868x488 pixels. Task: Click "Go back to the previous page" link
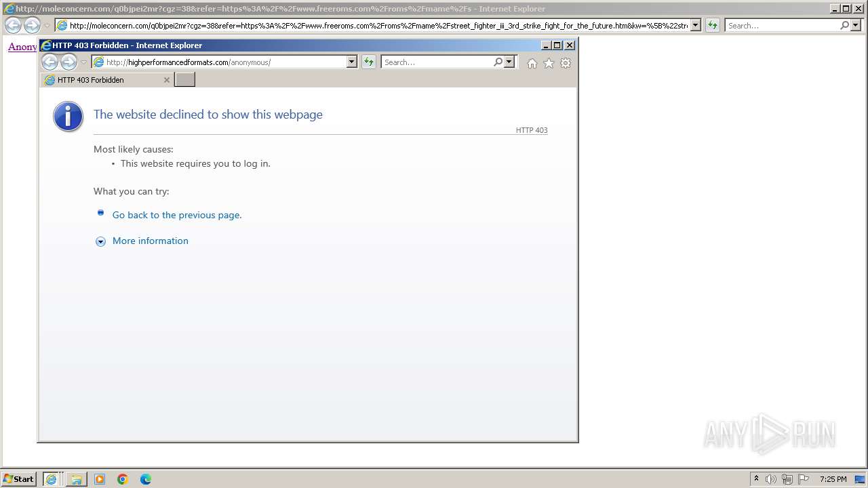point(177,215)
